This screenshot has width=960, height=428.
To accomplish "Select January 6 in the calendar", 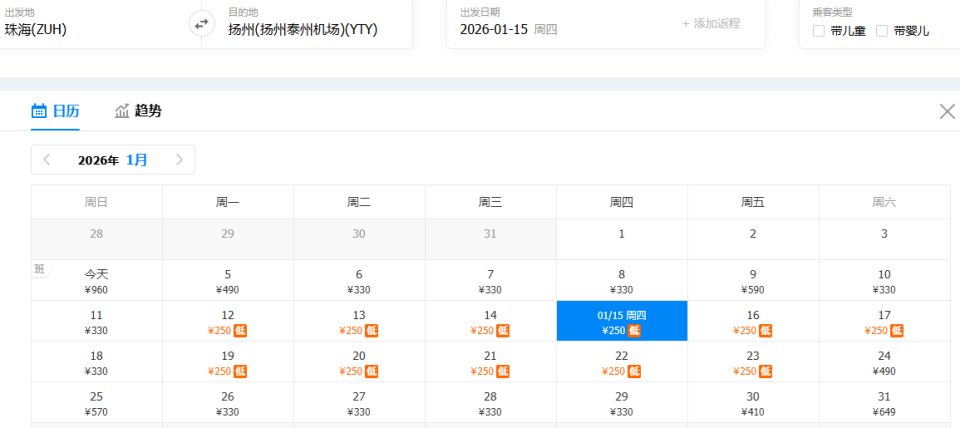I will (359, 280).
